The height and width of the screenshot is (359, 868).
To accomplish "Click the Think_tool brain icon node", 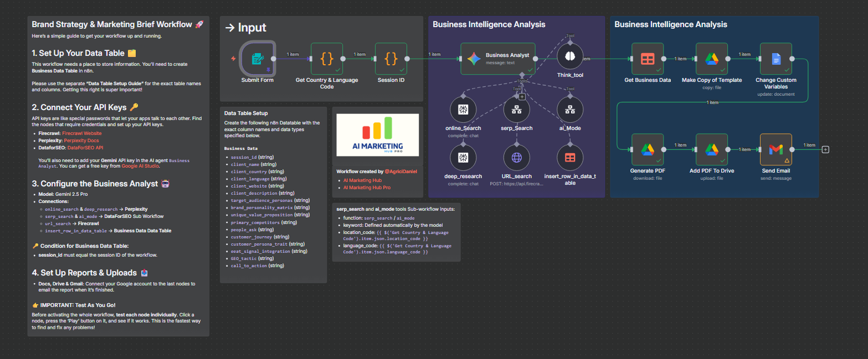I will 570,56.
